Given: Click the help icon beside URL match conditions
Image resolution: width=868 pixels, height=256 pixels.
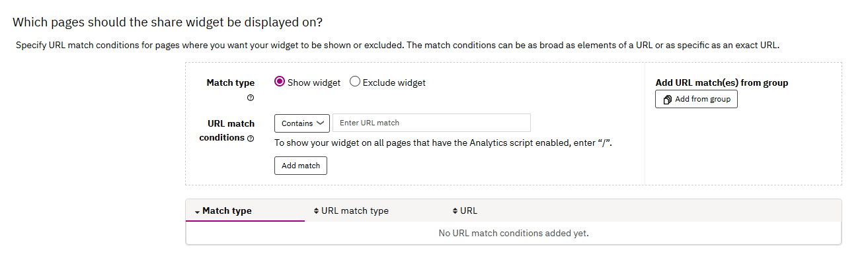Looking at the screenshot, I should click(251, 139).
